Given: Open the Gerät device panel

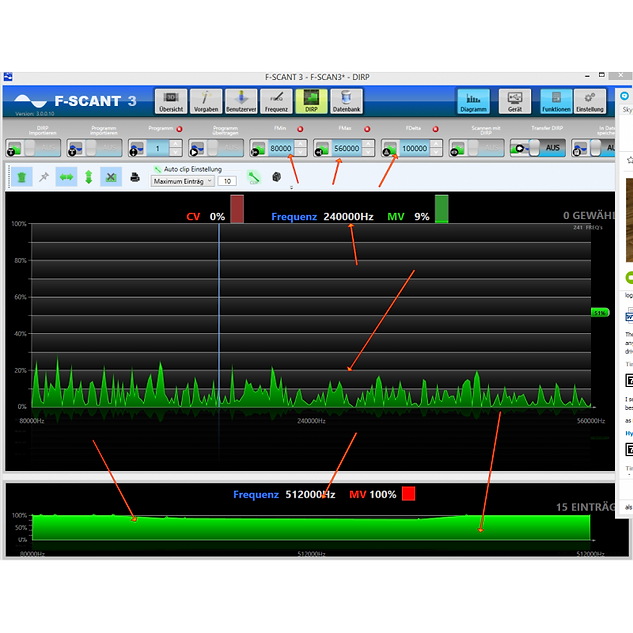Looking at the screenshot, I should click(515, 101).
